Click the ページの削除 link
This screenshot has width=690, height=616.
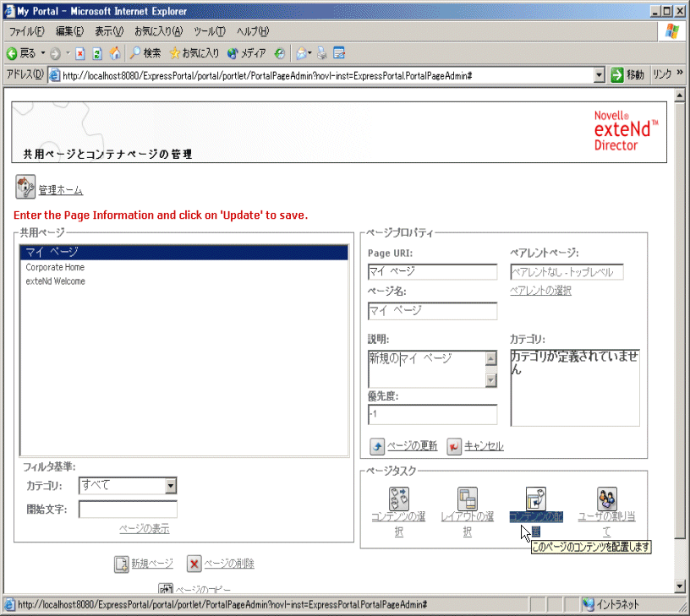click(229, 564)
